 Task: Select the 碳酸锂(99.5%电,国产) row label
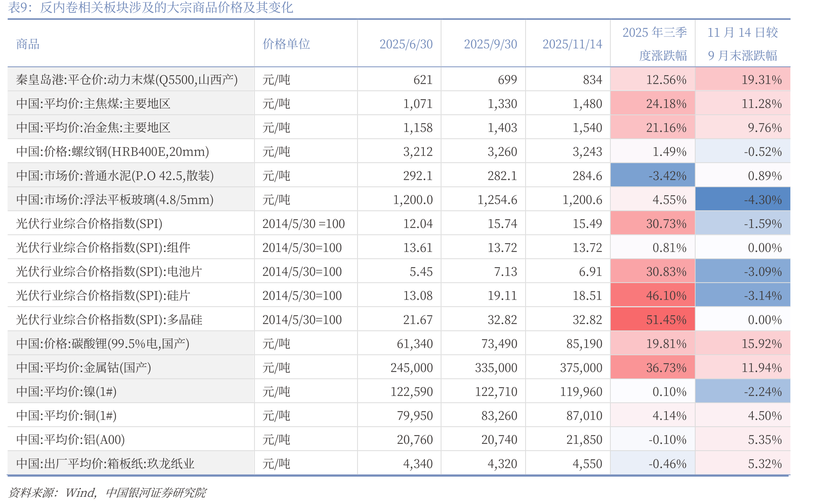tap(103, 343)
